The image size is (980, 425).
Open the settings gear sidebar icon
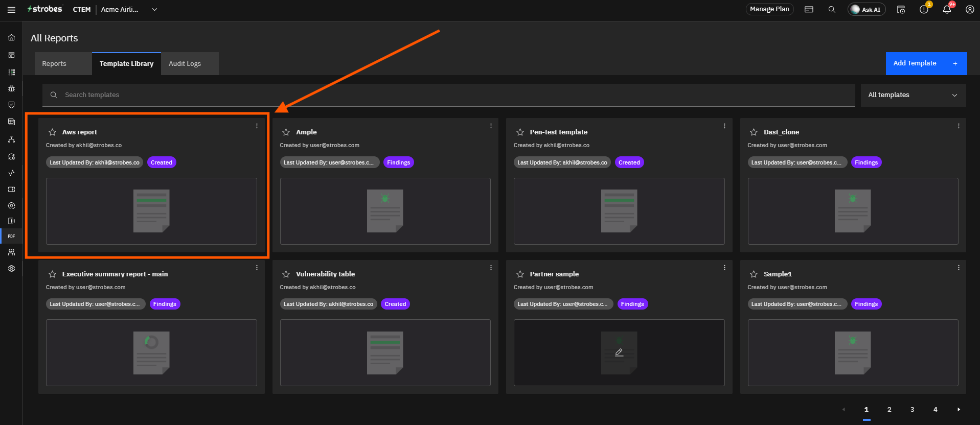point(11,268)
